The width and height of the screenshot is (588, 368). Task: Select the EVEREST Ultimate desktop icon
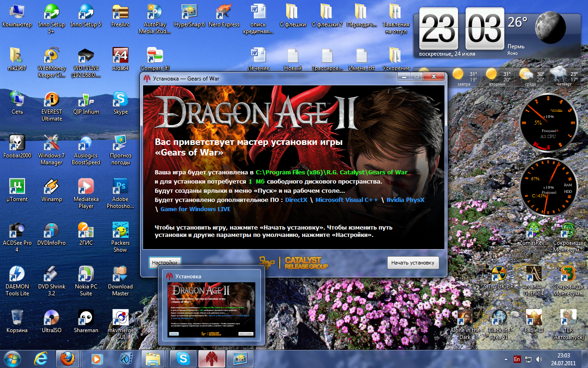click(51, 106)
